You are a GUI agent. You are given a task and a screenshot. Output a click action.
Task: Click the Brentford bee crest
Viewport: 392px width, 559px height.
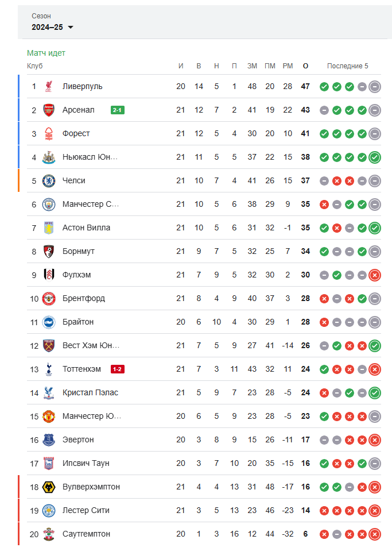[49, 298]
